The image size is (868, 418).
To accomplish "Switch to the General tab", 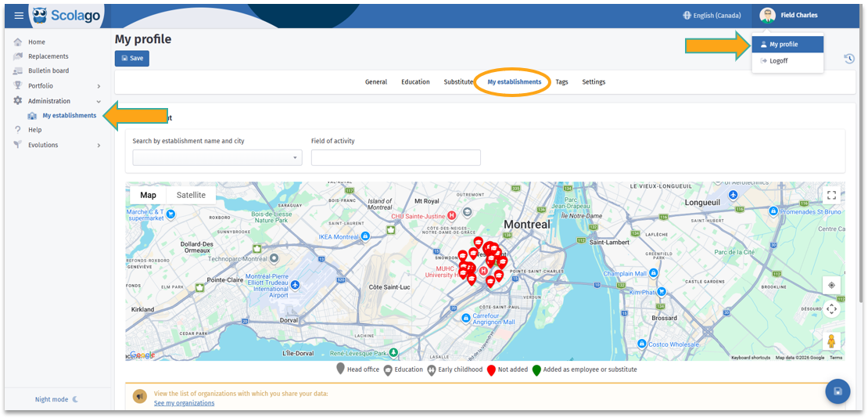I will coord(376,82).
